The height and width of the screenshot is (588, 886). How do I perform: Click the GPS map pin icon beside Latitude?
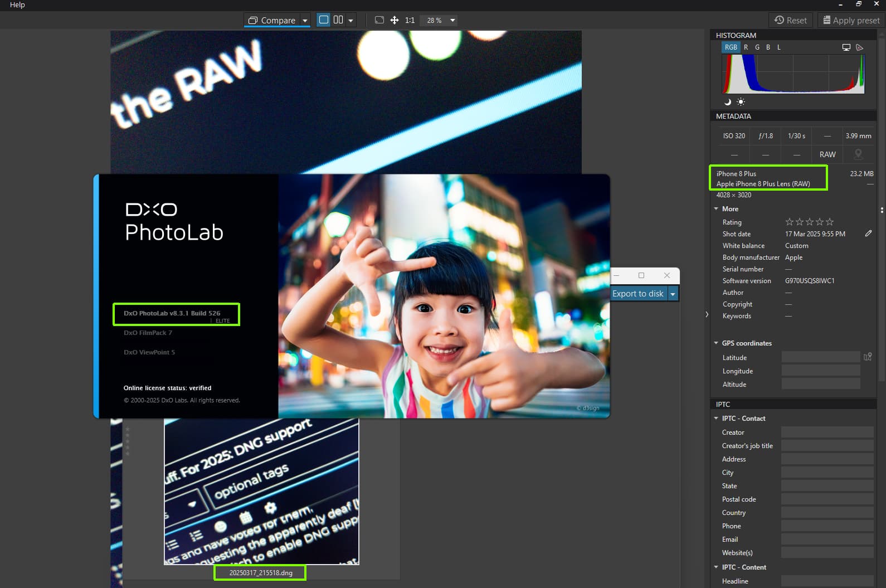(868, 357)
